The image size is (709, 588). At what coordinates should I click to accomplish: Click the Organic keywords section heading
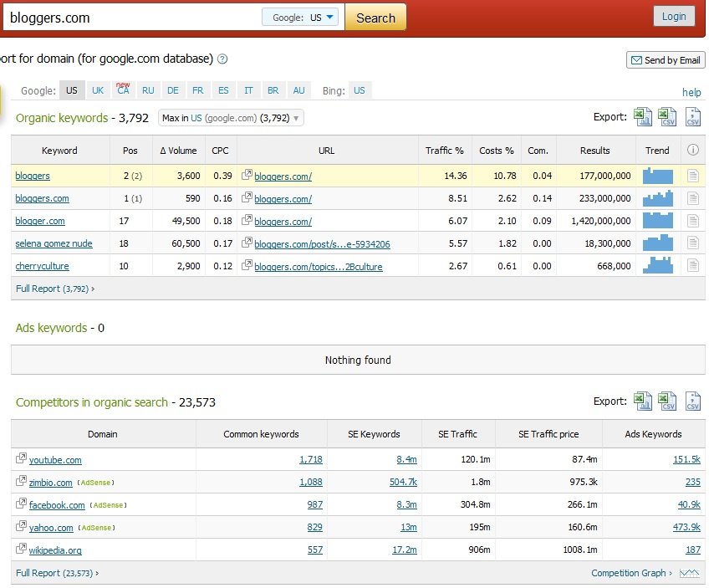(x=62, y=118)
